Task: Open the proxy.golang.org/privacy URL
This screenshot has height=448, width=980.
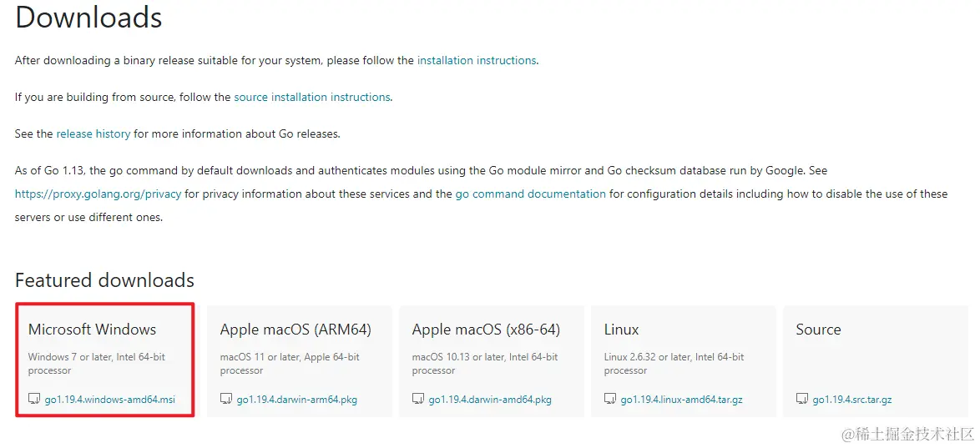Action: click(98, 194)
